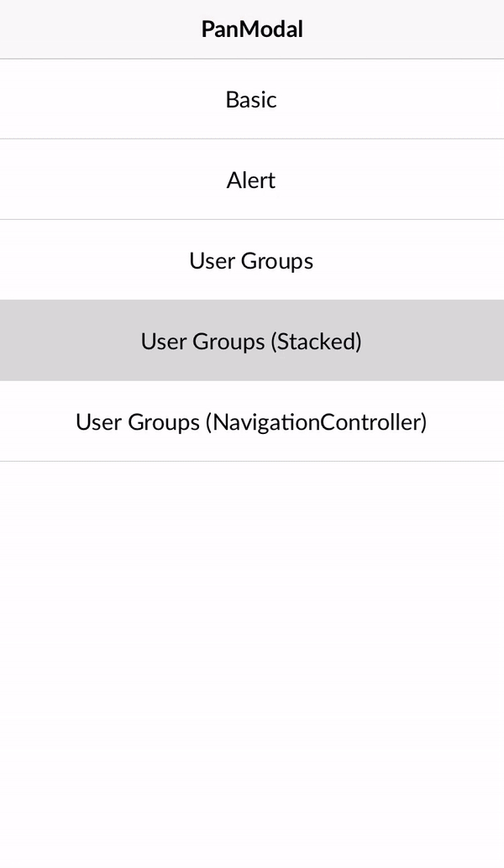Select User Groups (NavigationController) entry
The width and height of the screenshot is (504, 868).
pyautogui.click(x=251, y=421)
